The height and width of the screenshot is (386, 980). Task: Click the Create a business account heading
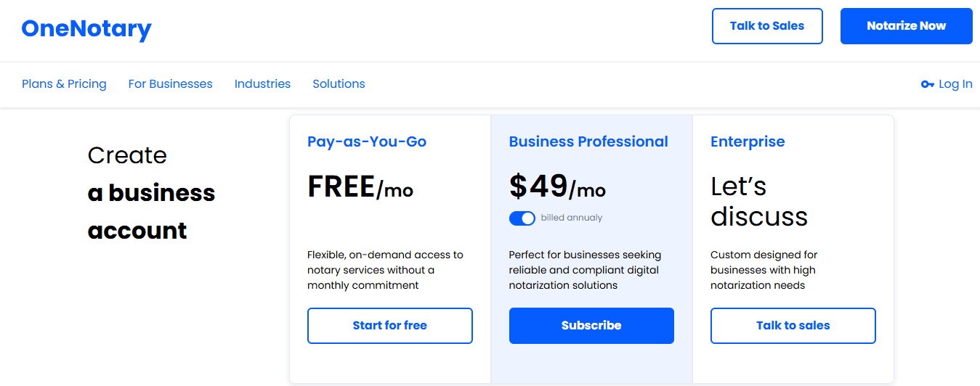coord(151,193)
